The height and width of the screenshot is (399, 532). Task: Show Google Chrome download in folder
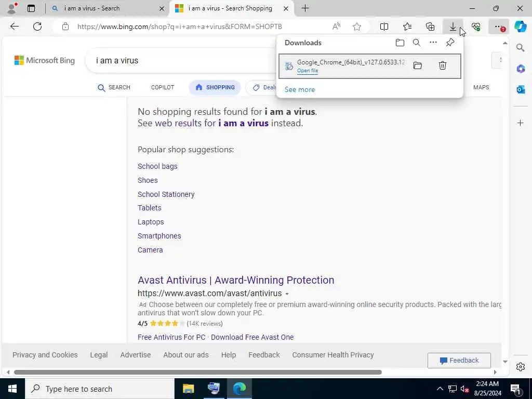click(x=418, y=65)
